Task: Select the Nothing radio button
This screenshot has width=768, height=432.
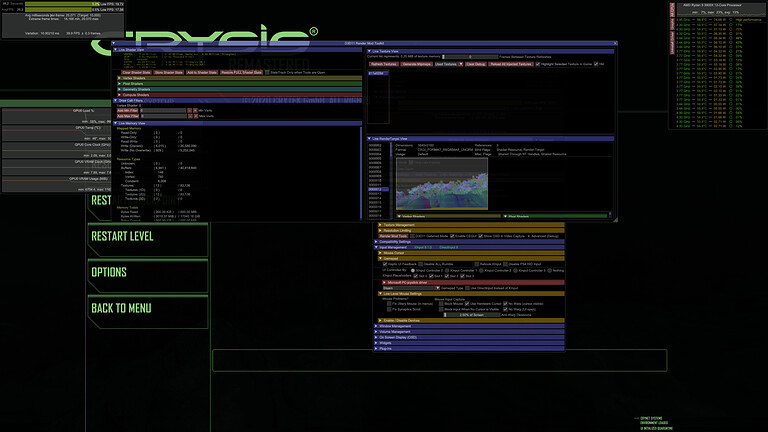Action: click(x=550, y=270)
